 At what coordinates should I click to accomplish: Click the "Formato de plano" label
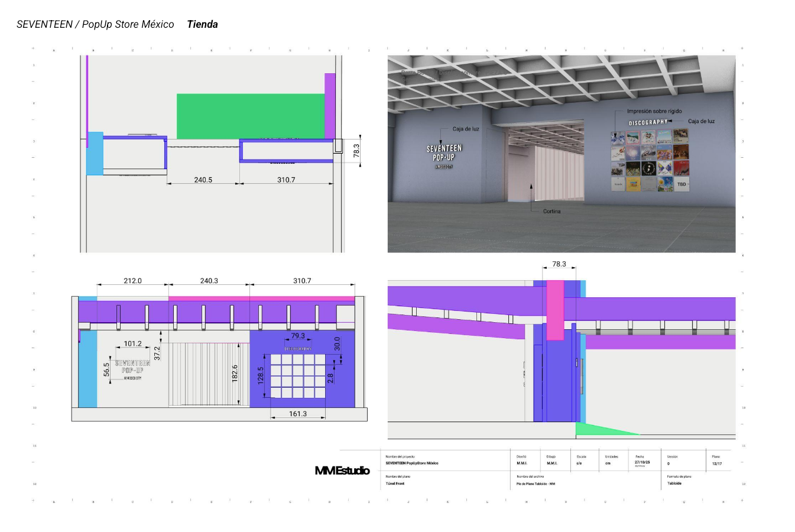[x=679, y=476]
